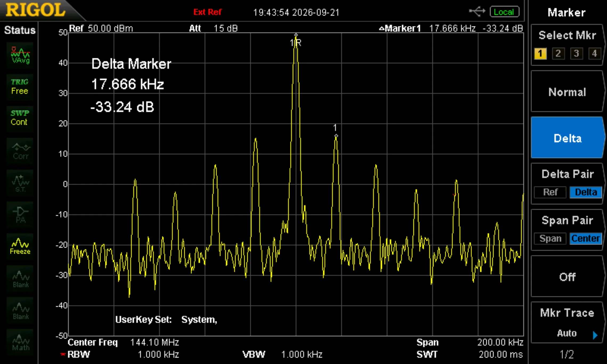Switch Delta Pair to Delta
The height and width of the screenshot is (364, 607).
click(x=586, y=192)
